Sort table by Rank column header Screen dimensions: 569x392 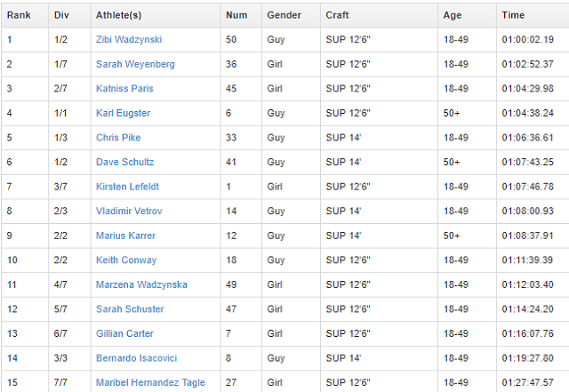[20, 15]
